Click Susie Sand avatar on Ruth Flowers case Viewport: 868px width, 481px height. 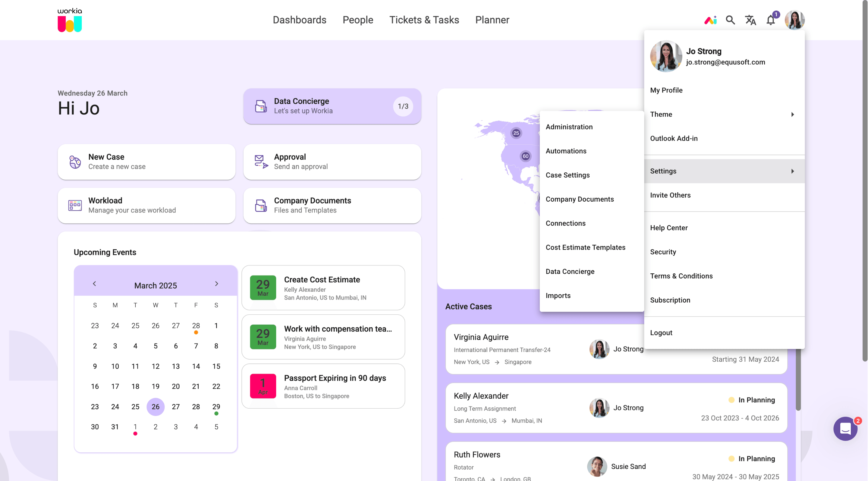pos(597,467)
